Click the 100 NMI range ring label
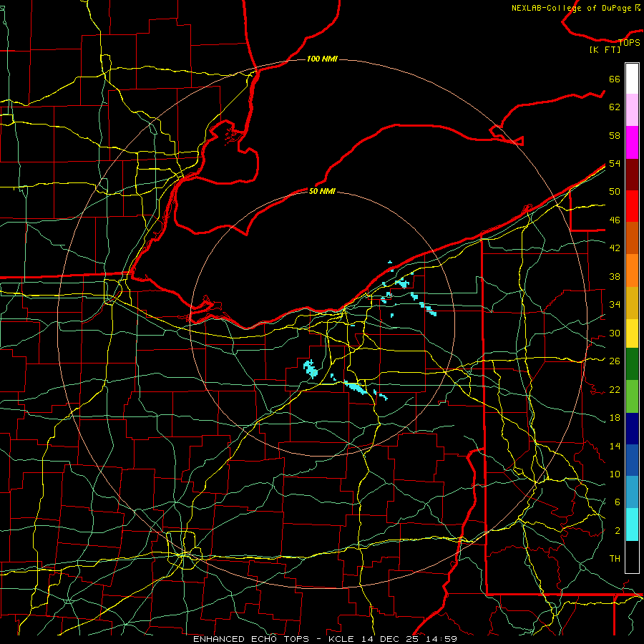644x644 pixels. [322, 59]
